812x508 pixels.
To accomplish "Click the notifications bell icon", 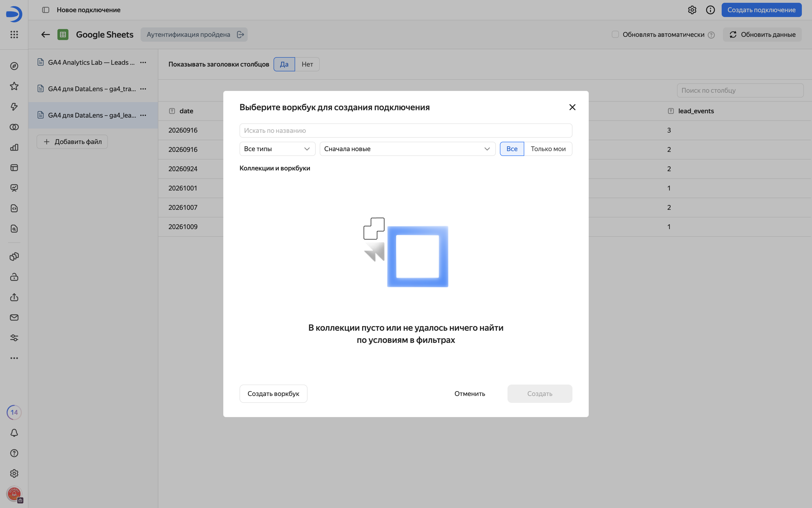I will click(14, 433).
